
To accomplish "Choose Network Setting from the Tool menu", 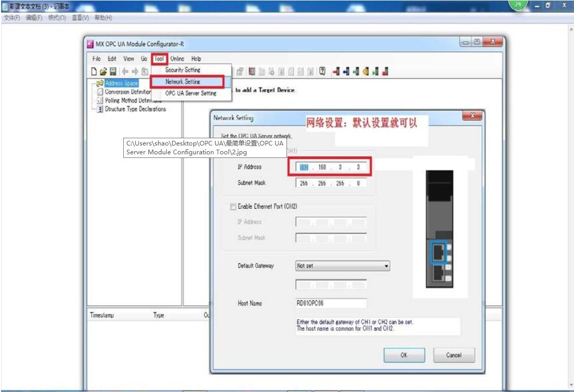I will pos(183,82).
